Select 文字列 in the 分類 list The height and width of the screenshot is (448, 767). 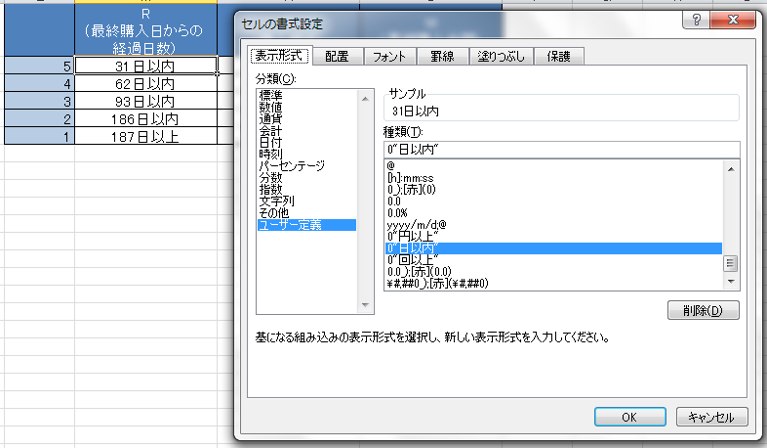[x=276, y=200]
